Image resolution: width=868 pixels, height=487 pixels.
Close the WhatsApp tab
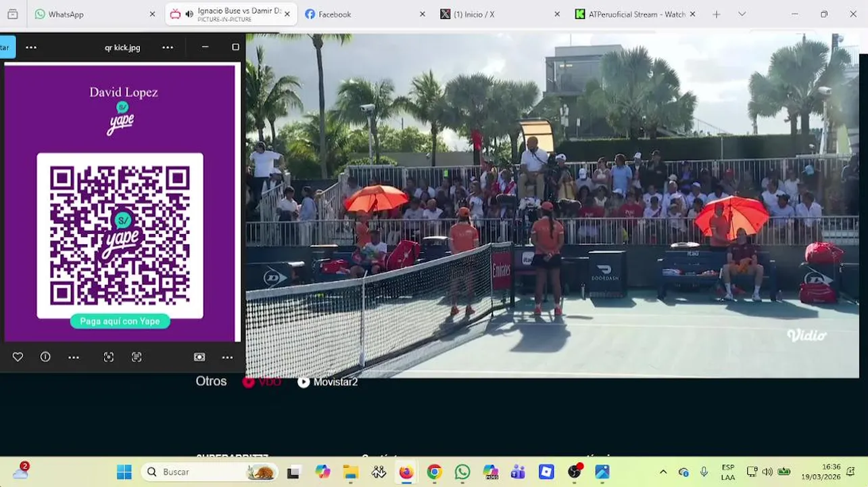coord(152,14)
